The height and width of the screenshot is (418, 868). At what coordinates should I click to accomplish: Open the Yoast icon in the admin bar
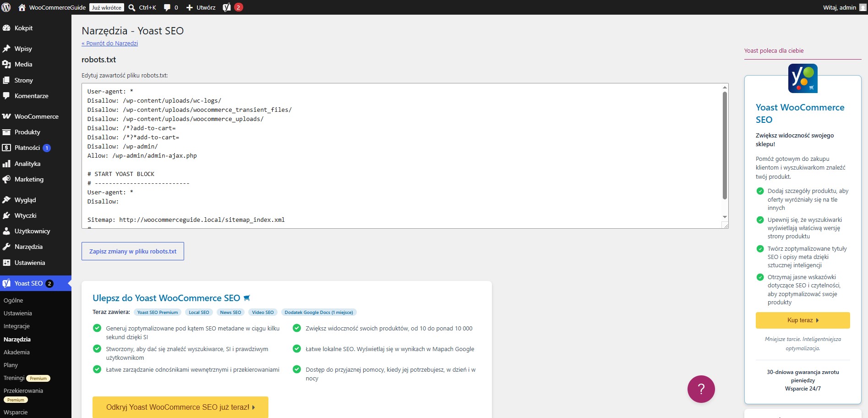coord(227,7)
